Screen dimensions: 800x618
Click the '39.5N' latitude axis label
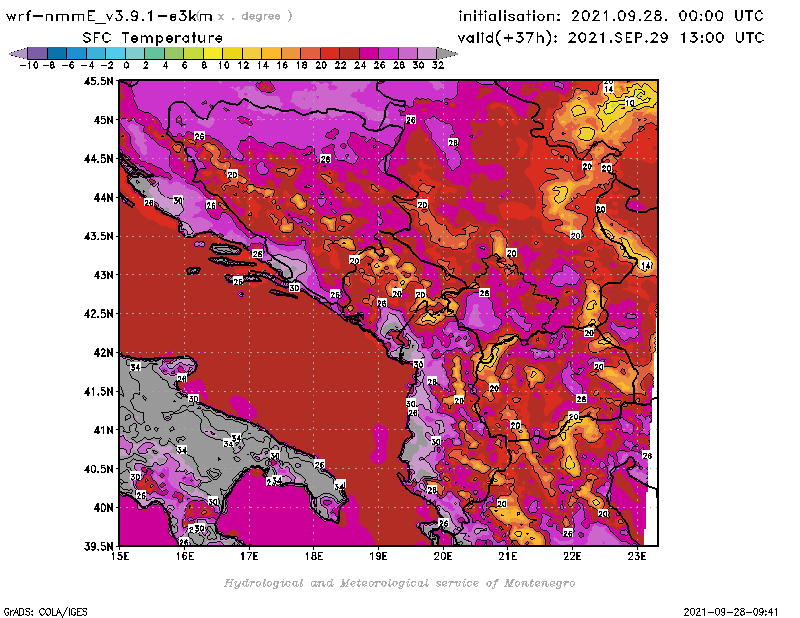pos(98,546)
